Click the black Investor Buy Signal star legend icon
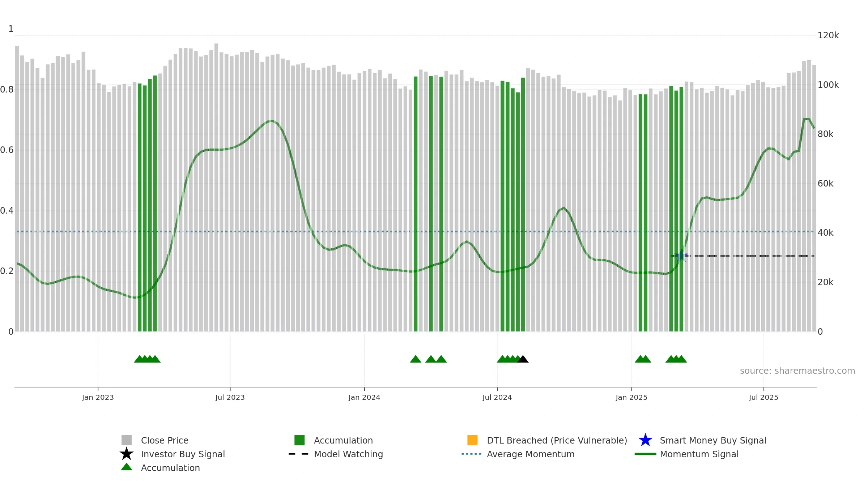The width and height of the screenshot is (868, 488). pos(127,454)
